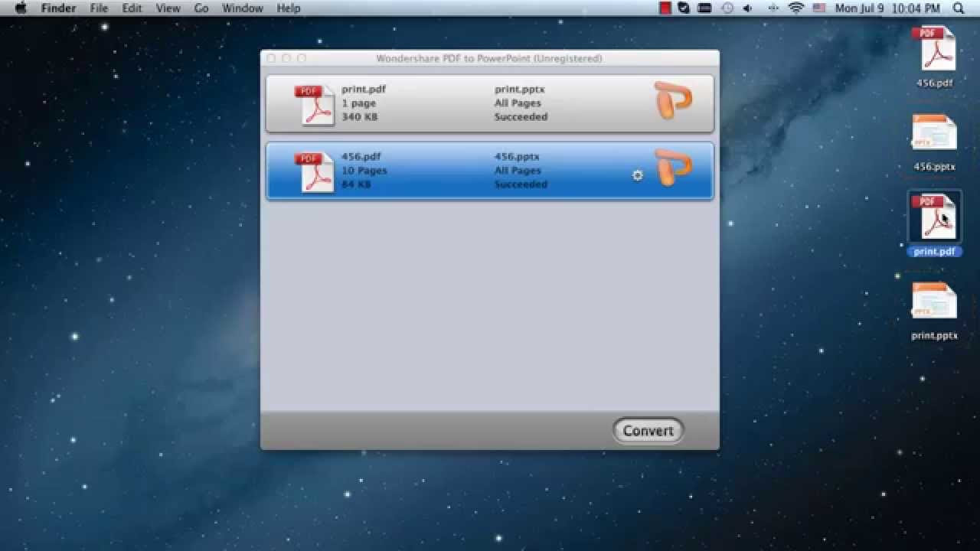Click the '84 KB' size text
This screenshot has width=980, height=551.
pyautogui.click(x=356, y=184)
